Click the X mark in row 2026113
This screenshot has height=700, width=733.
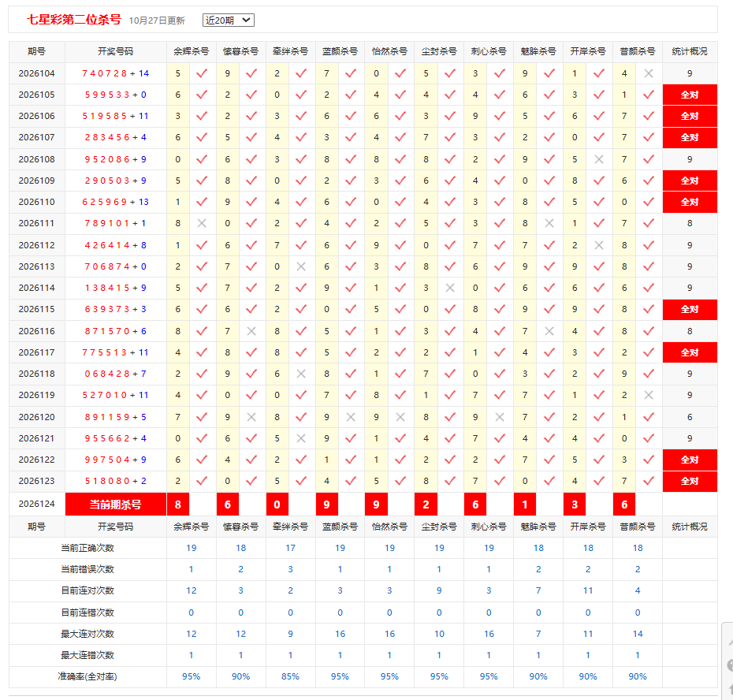pos(301,266)
